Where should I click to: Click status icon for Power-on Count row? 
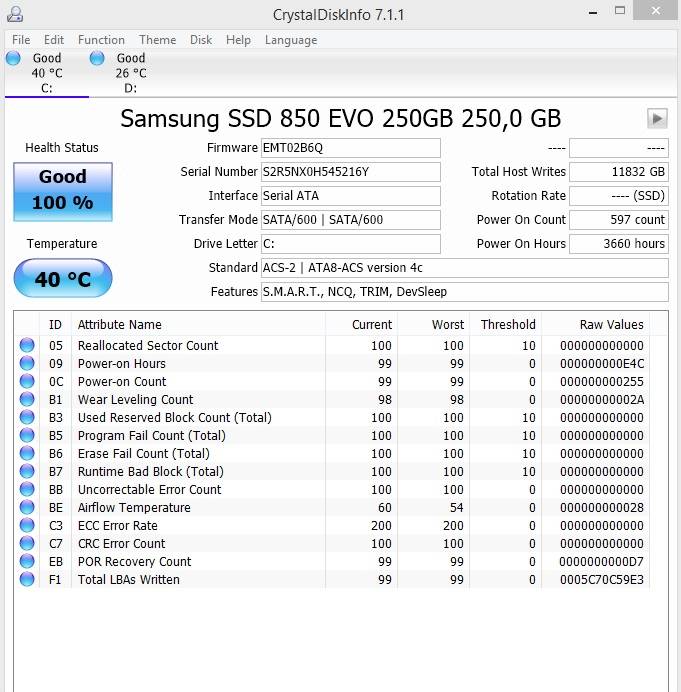pos(27,381)
